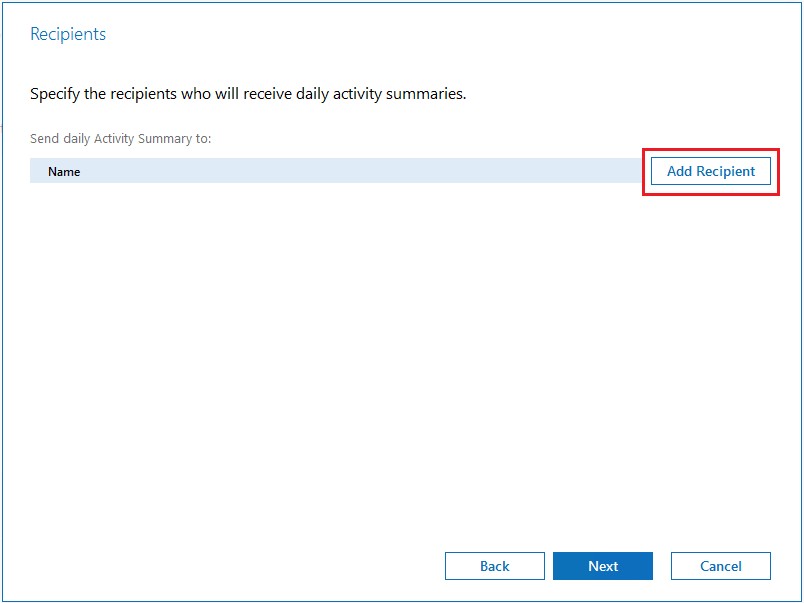Viewport: 804px width, 603px height.
Task: Click the Recipients page heading
Action: click(x=68, y=34)
